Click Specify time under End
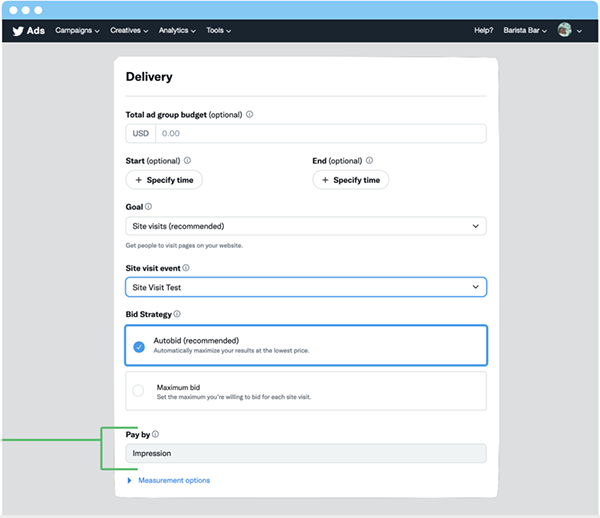600x518 pixels. click(351, 180)
